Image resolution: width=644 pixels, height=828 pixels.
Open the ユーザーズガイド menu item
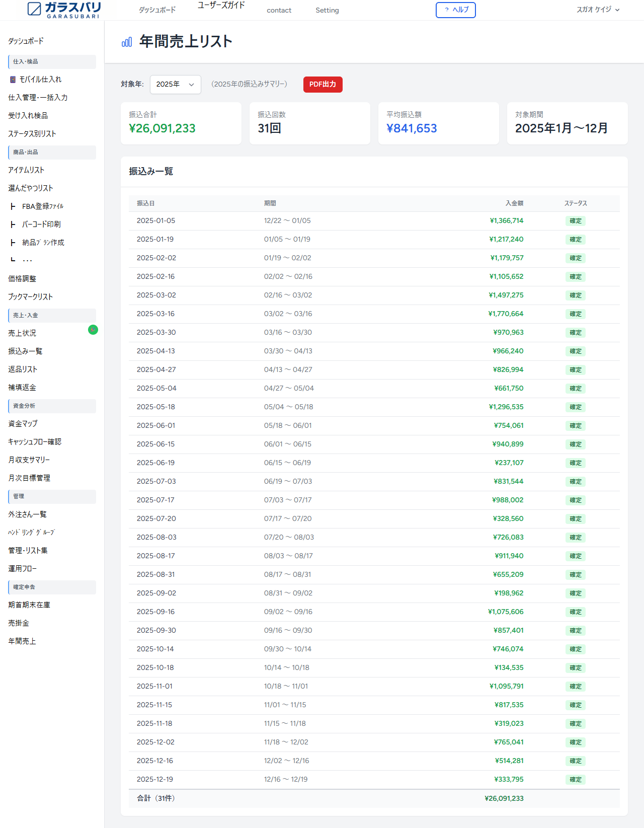221,6
